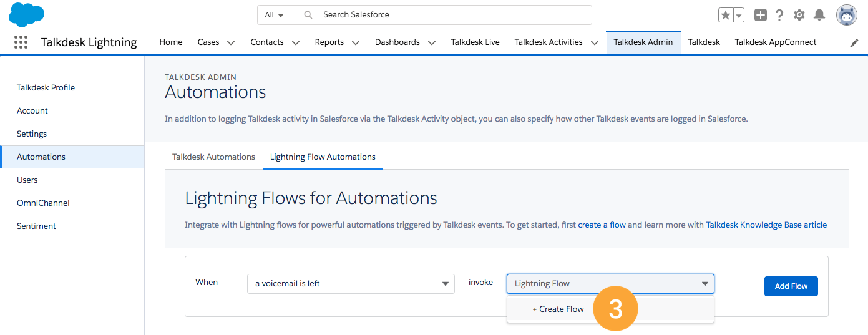Click the Automations page heading
Viewport: 868px width, 335px height.
pos(215,92)
